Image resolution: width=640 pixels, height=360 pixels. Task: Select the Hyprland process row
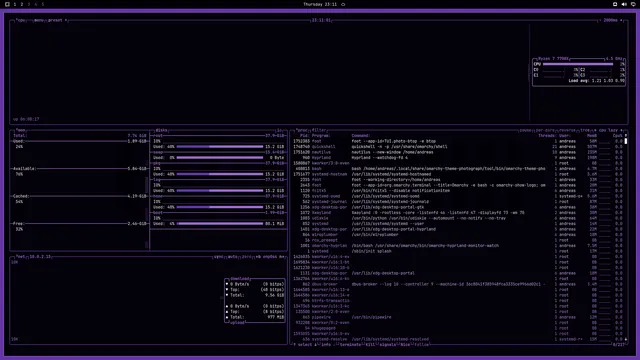click(x=458, y=158)
